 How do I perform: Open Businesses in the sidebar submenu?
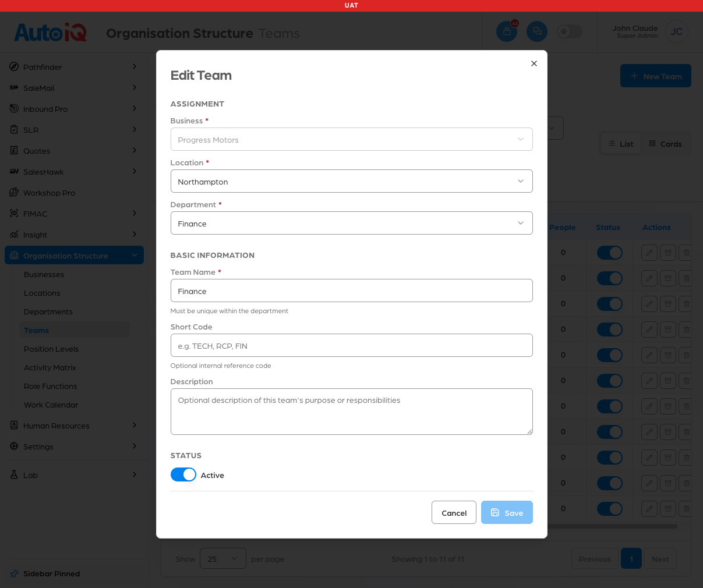pos(44,274)
